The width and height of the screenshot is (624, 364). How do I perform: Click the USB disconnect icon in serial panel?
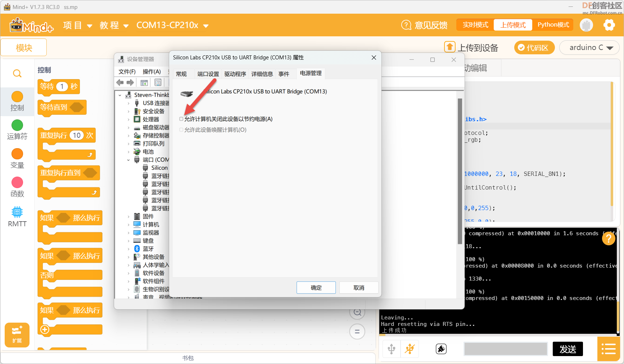tap(410, 349)
